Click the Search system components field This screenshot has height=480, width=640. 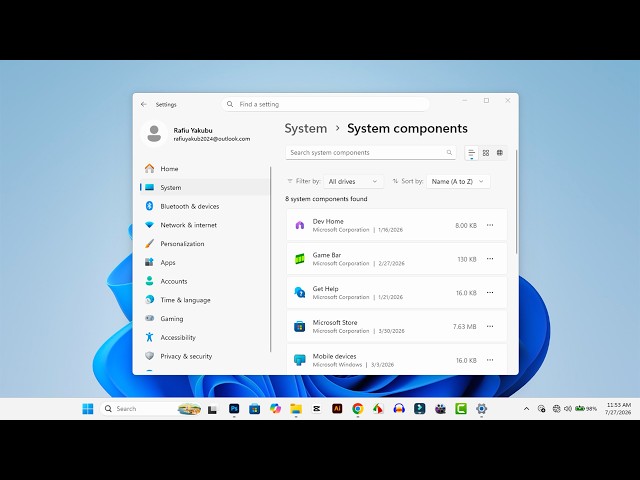[x=371, y=153]
